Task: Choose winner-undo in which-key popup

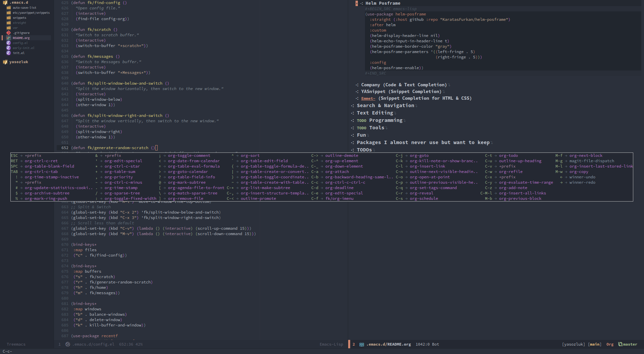Action: (582, 177)
